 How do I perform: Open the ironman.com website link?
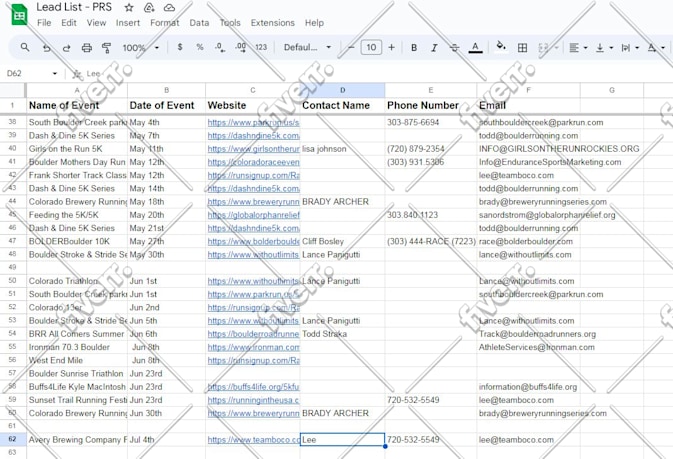tap(254, 347)
